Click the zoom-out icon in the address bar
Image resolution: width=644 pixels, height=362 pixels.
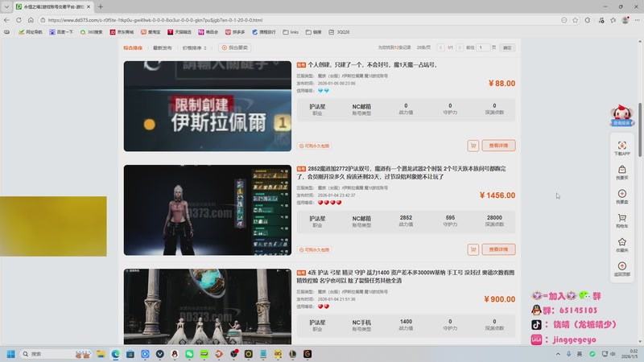[x=564, y=19]
